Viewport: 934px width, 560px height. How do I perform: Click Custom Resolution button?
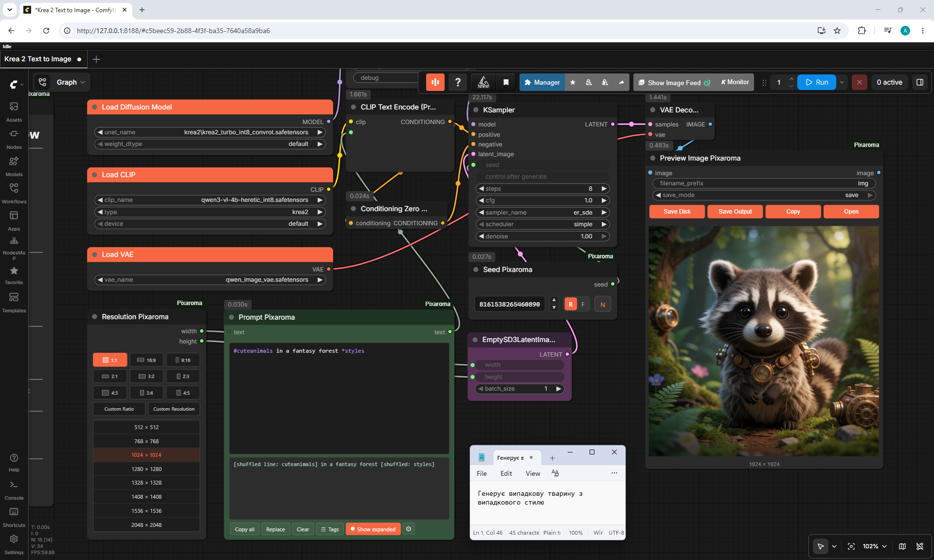click(x=174, y=409)
